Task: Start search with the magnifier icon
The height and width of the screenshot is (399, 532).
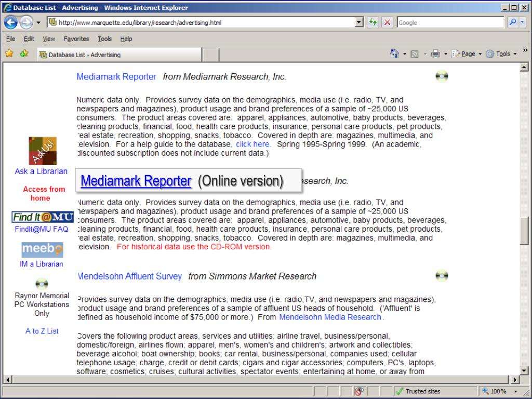Action: tap(513, 22)
